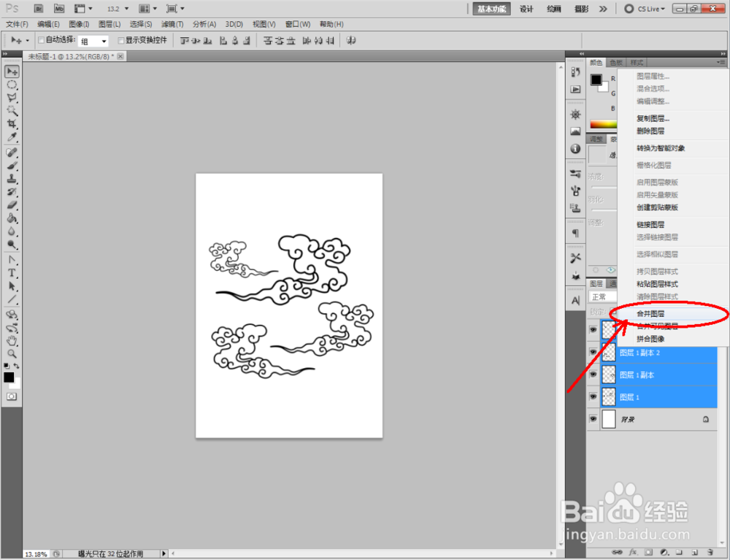Launch Adobe Bridge from the Br icon

(39, 8)
